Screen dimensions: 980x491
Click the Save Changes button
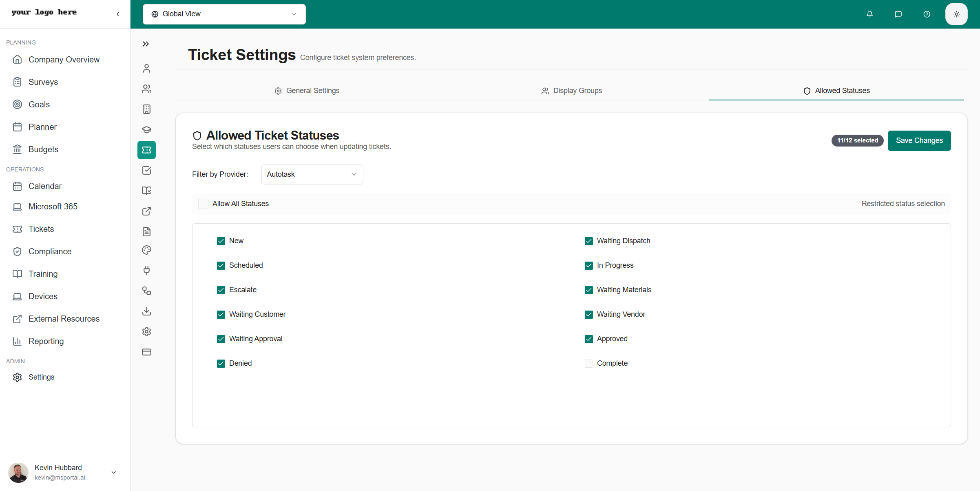point(919,140)
